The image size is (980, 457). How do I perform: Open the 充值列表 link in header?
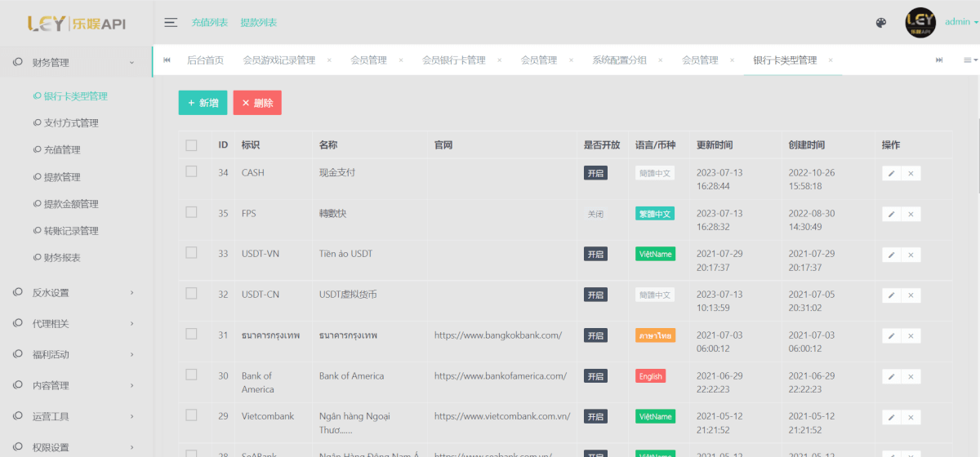tap(210, 23)
